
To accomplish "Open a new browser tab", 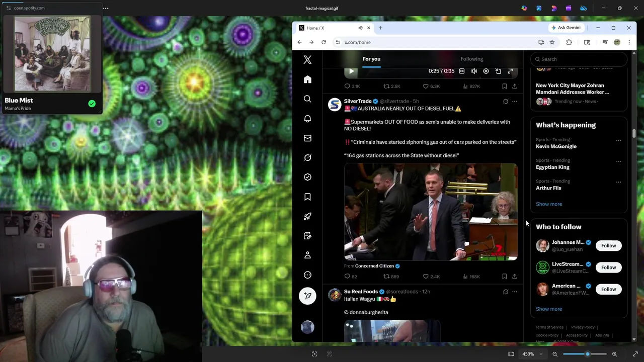I will pos(380,28).
